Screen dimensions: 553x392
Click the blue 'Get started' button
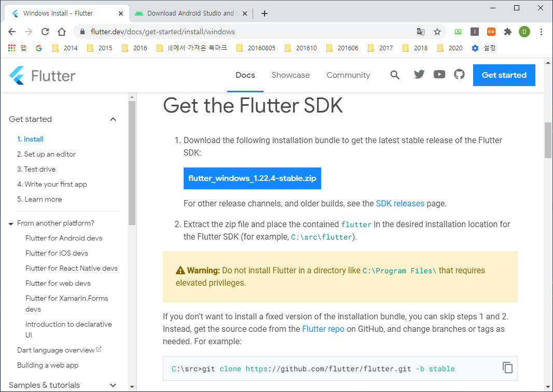tap(504, 75)
